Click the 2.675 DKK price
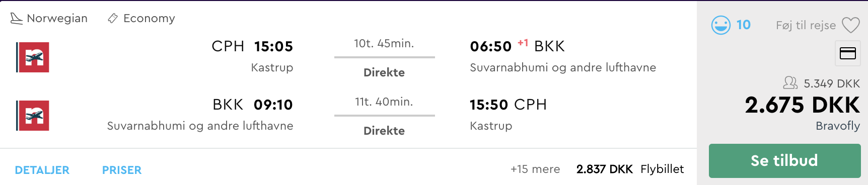The image size is (868, 185). point(802,105)
